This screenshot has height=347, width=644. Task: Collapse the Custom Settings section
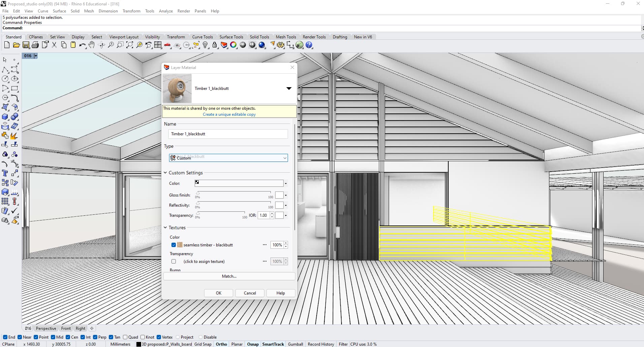click(165, 173)
